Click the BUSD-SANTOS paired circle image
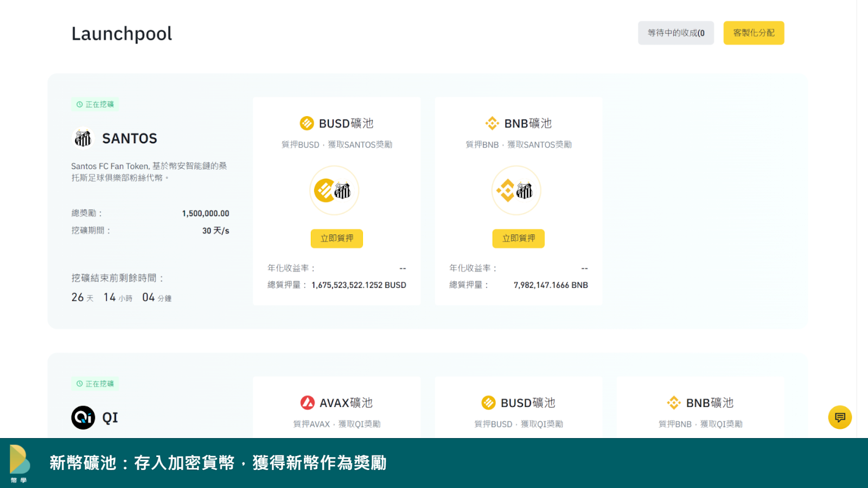The image size is (868, 488). [334, 191]
